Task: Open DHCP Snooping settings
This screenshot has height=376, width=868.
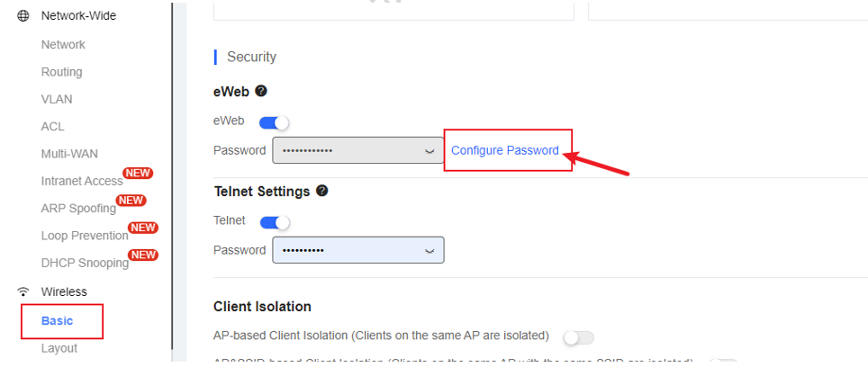Action: point(85,264)
